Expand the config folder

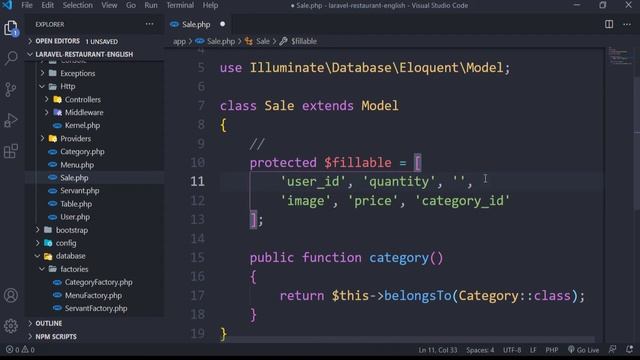click(66, 243)
